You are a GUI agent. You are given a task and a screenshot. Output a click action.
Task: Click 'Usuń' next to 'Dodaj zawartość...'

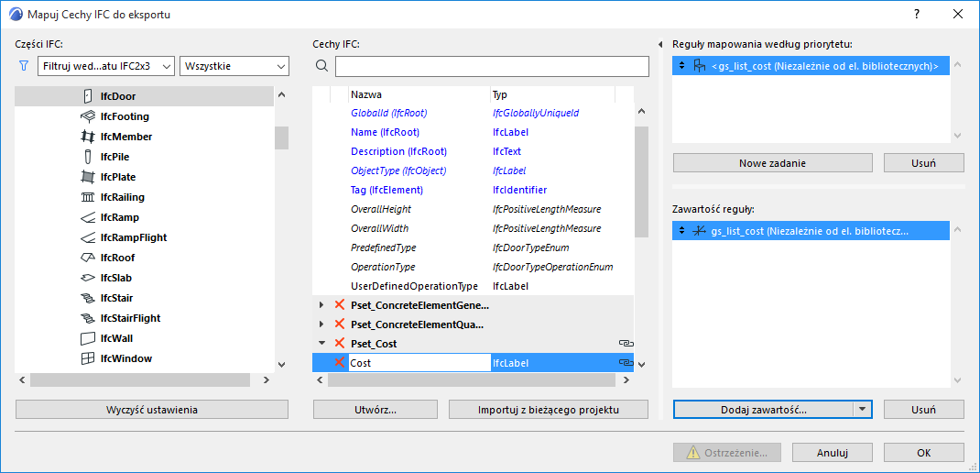924,410
